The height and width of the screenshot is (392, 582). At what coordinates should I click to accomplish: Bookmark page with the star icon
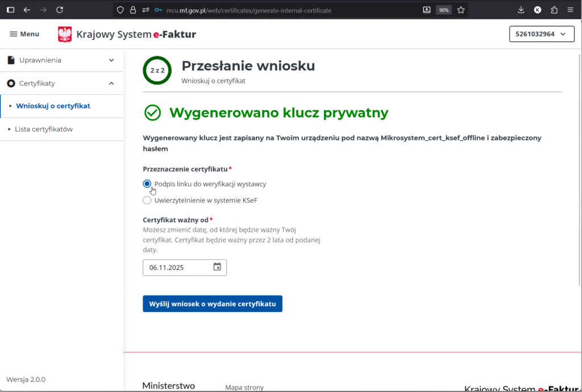(x=461, y=10)
